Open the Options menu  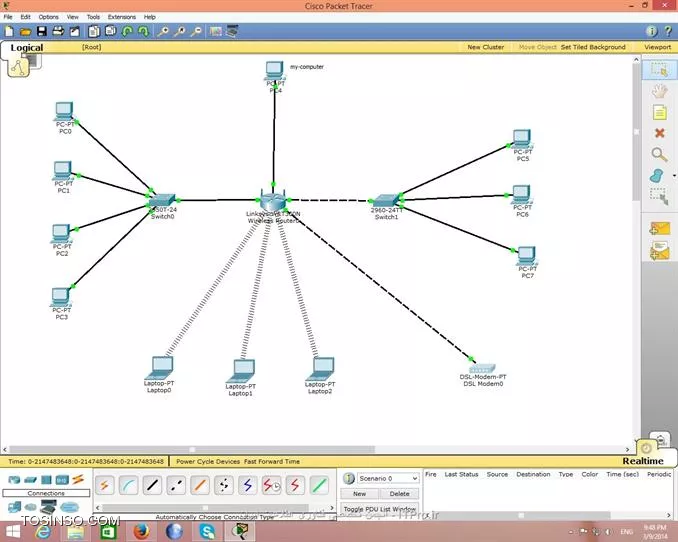point(48,17)
